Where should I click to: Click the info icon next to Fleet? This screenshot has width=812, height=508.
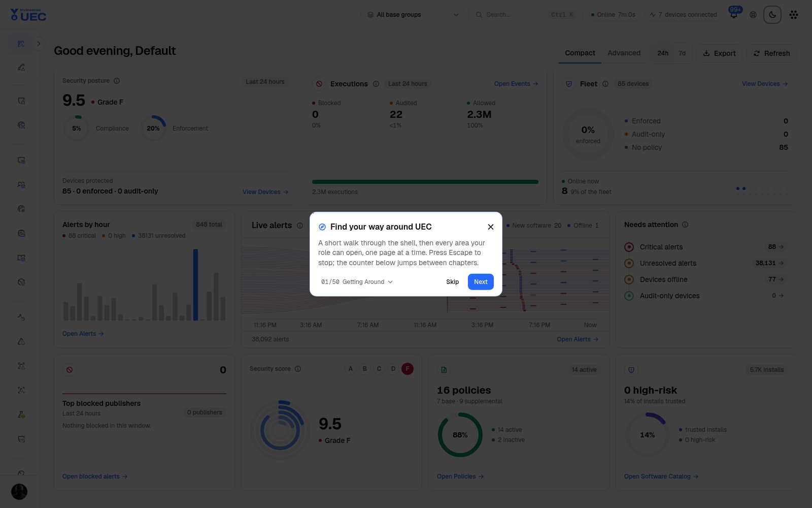tap(605, 84)
